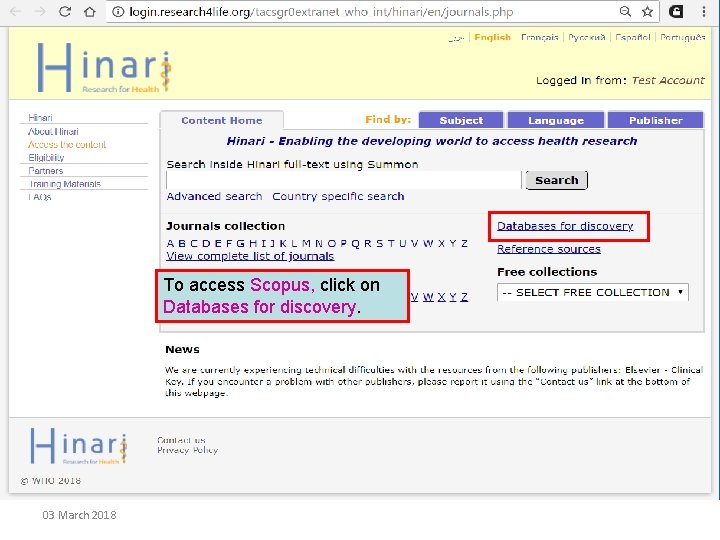The height and width of the screenshot is (540, 720).
Task: Click letter W in Journals collection
Action: point(428,243)
